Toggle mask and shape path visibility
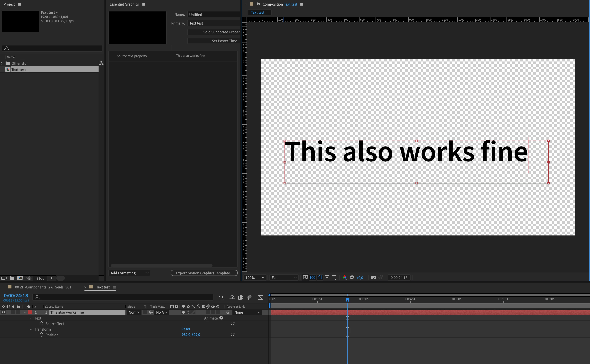The image size is (590, 364). point(320,277)
